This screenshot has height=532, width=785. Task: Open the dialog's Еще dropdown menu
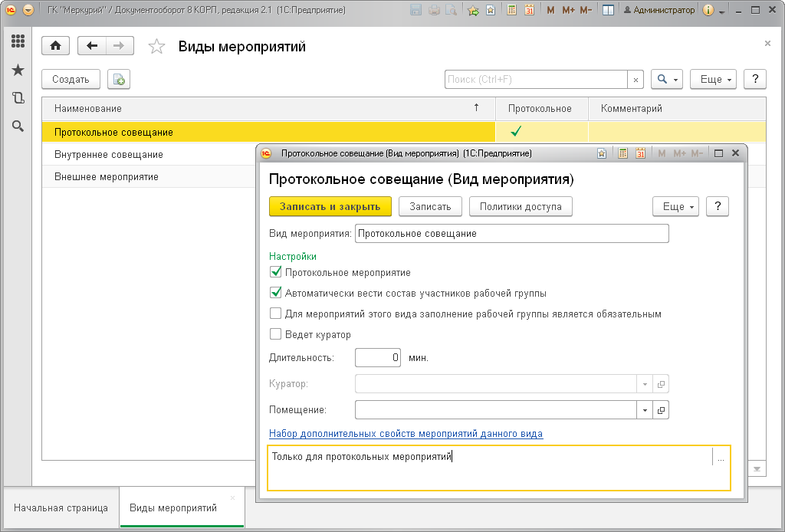click(675, 206)
